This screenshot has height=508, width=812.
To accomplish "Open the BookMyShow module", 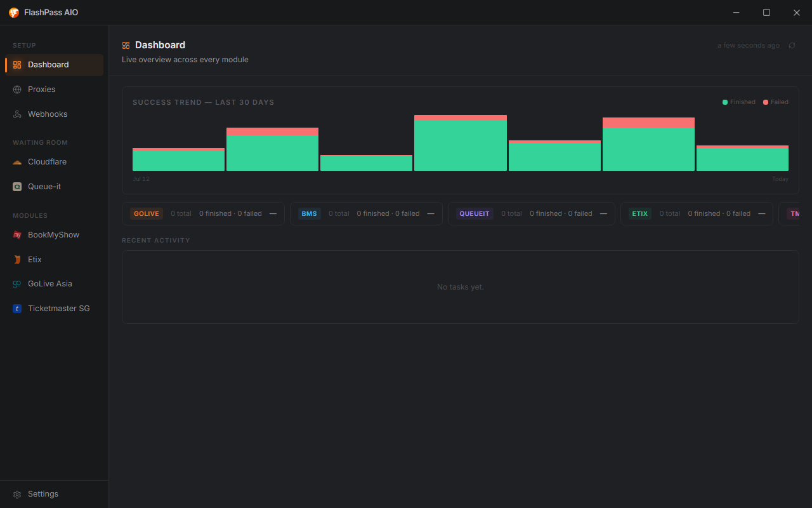I will (54, 235).
